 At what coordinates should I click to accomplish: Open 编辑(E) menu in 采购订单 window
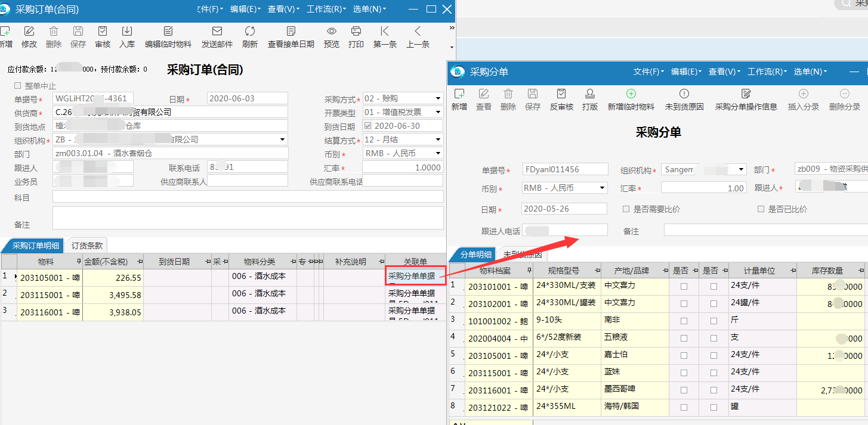click(x=246, y=9)
